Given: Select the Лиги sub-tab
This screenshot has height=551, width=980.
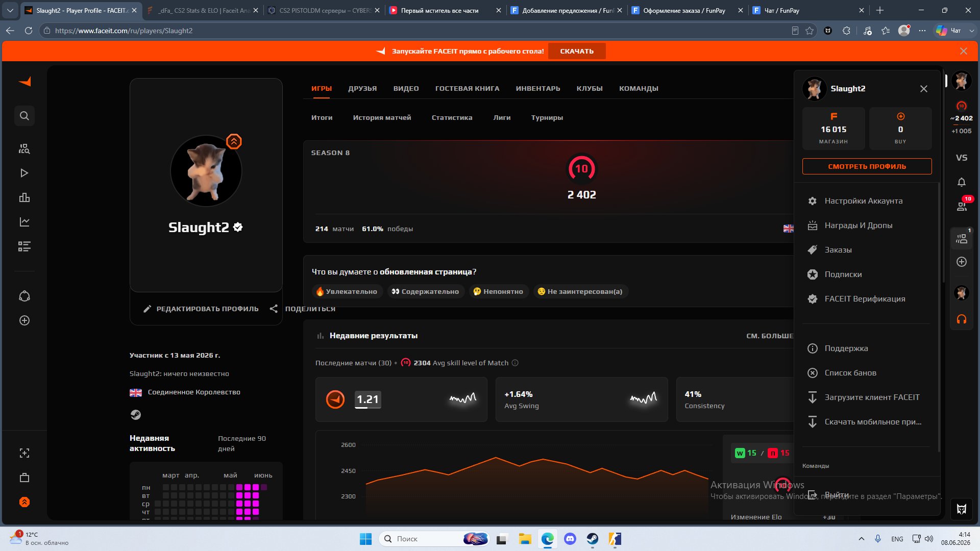Looking at the screenshot, I should pos(502,117).
